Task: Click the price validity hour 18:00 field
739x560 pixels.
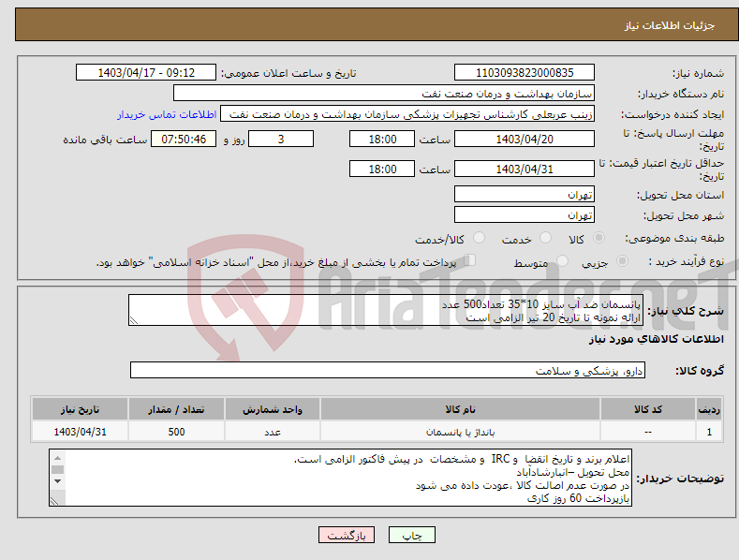Action: coord(382,169)
